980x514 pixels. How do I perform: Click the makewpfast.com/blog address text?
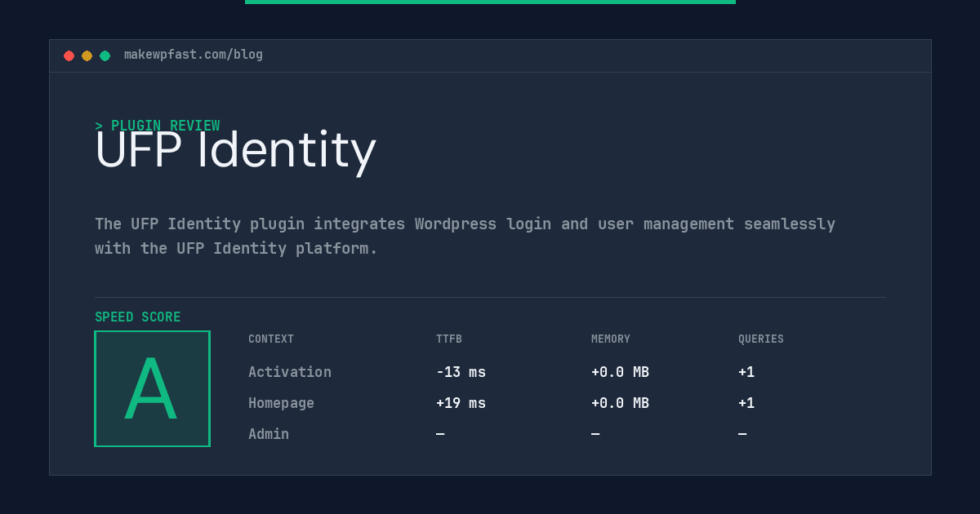pyautogui.click(x=194, y=55)
